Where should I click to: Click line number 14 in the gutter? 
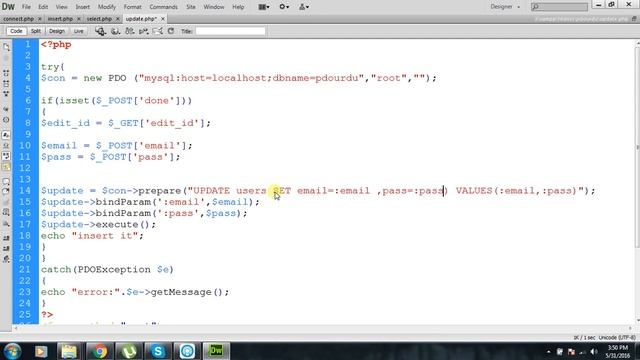[24, 191]
